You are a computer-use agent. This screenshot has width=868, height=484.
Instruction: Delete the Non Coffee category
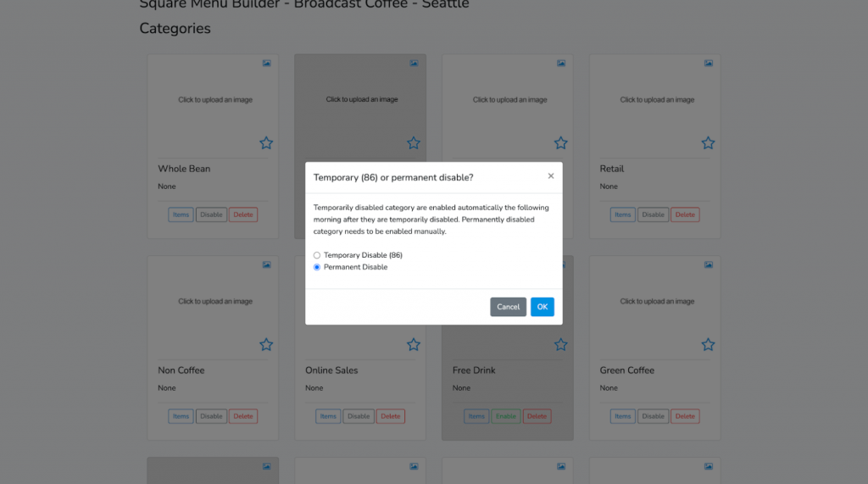[243, 416]
